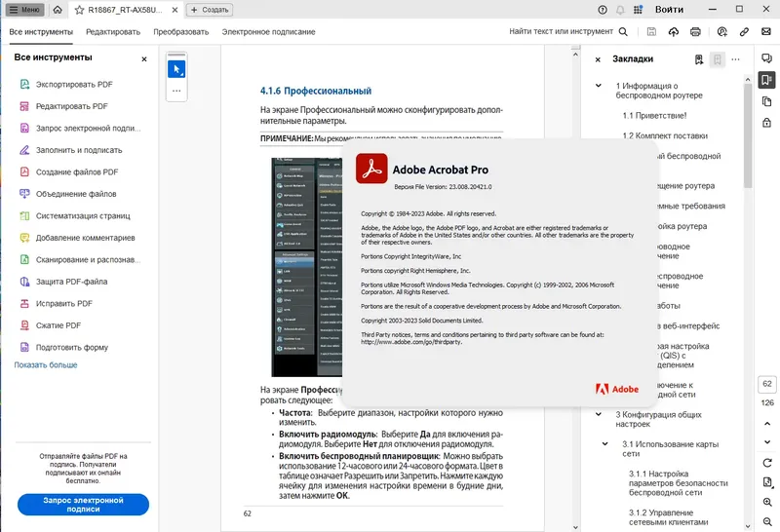Open bookmark 1.2 Комплект поставки
The height and width of the screenshot is (532, 780).
[x=665, y=135]
